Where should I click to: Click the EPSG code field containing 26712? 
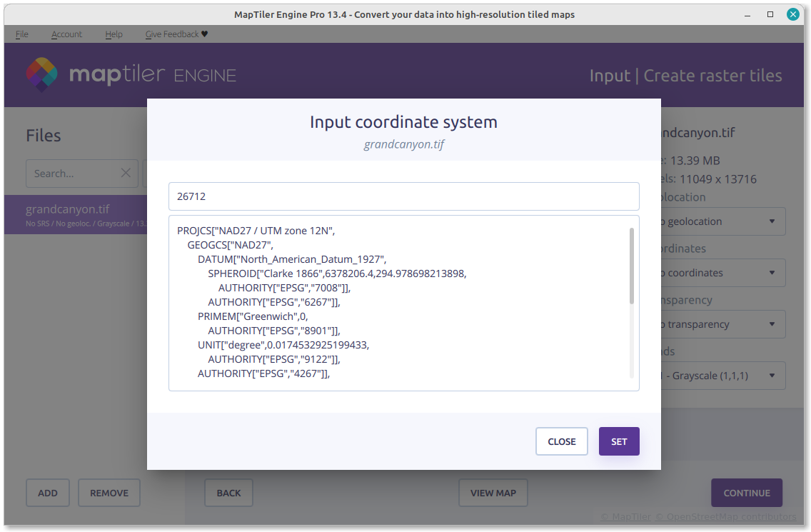point(403,196)
